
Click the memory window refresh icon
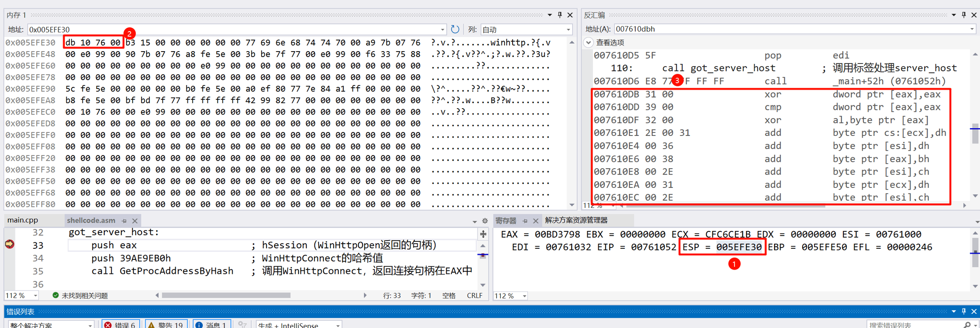(455, 29)
